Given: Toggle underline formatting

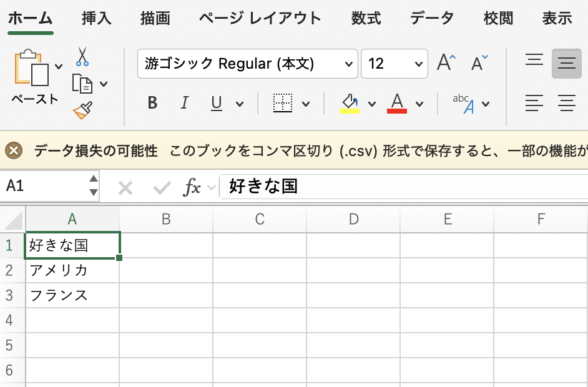Looking at the screenshot, I should (x=217, y=104).
